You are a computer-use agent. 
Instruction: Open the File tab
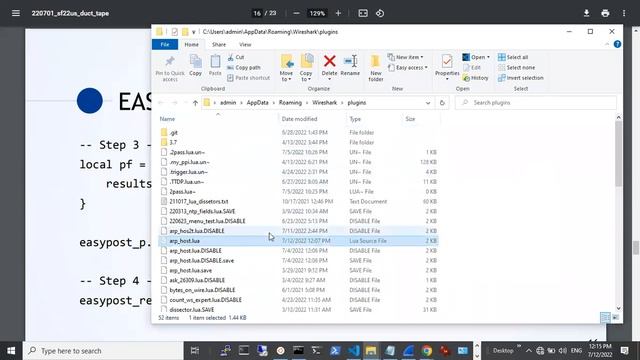tap(165, 44)
